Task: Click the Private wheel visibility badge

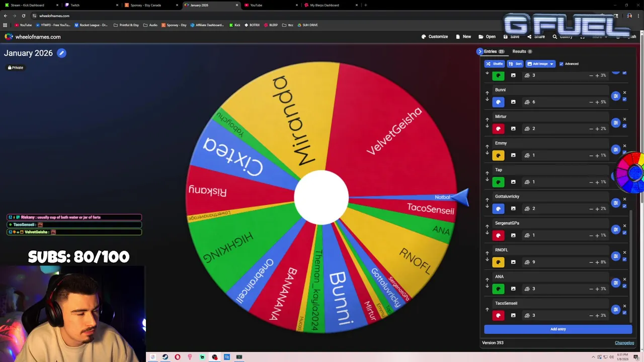Action: tap(16, 67)
